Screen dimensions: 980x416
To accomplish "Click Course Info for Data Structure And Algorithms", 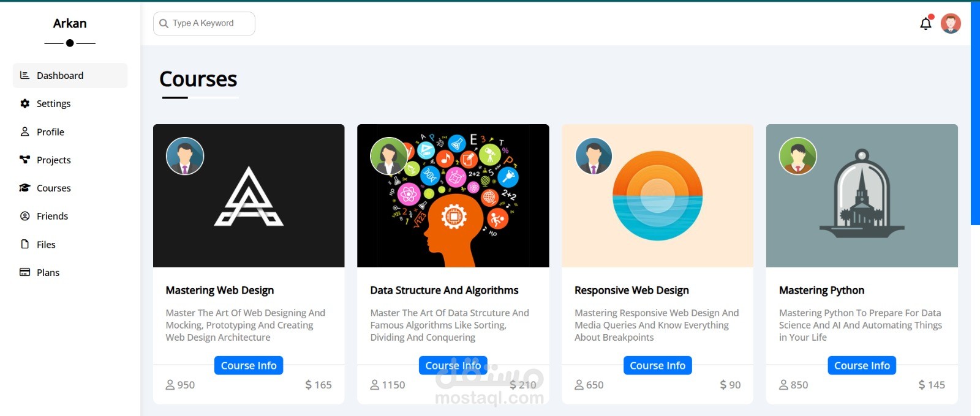I will coord(453,365).
